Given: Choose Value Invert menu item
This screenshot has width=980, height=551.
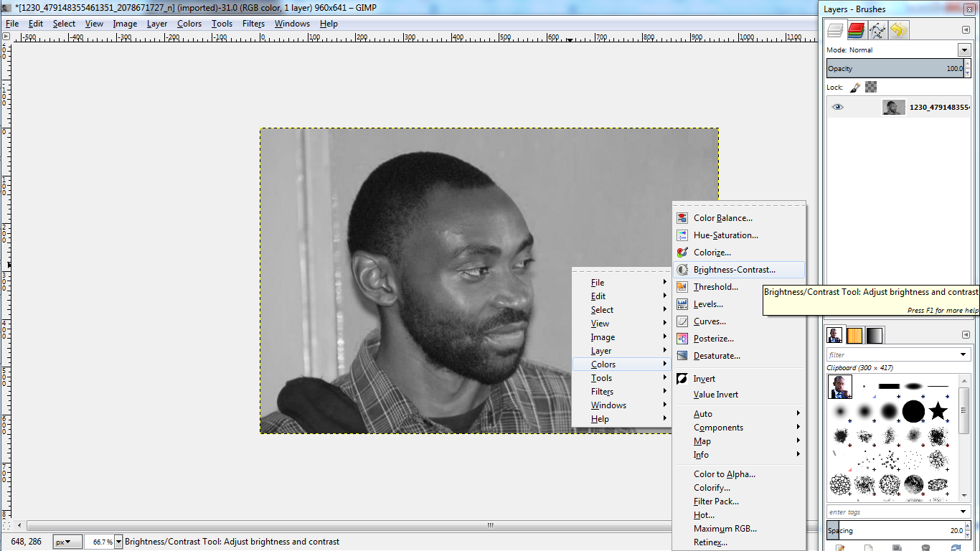Looking at the screenshot, I should 739,395.
